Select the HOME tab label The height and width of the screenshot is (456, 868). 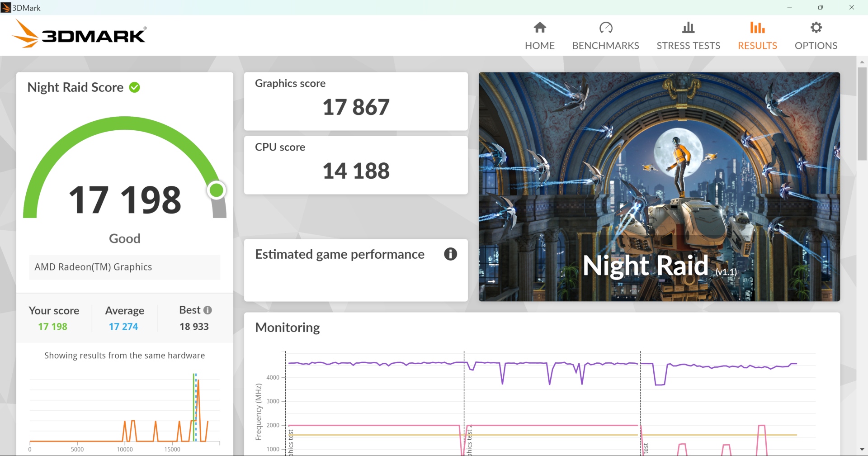[x=540, y=46]
